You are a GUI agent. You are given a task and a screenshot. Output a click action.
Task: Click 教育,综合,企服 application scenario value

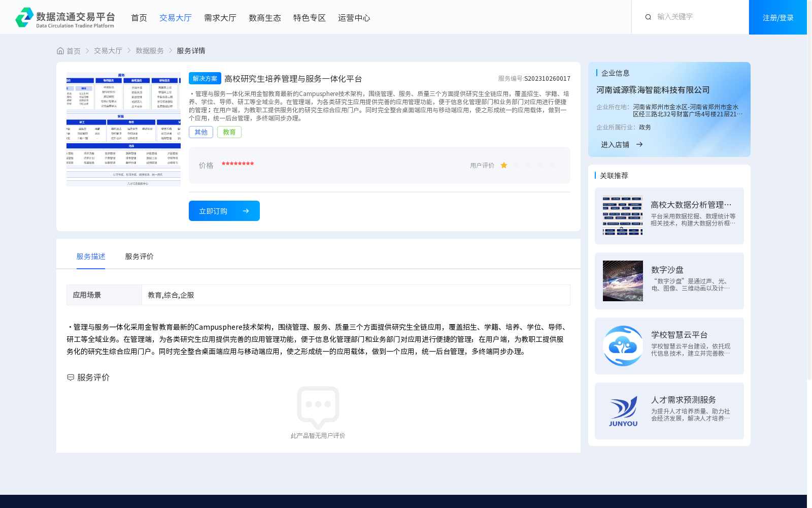pos(171,295)
